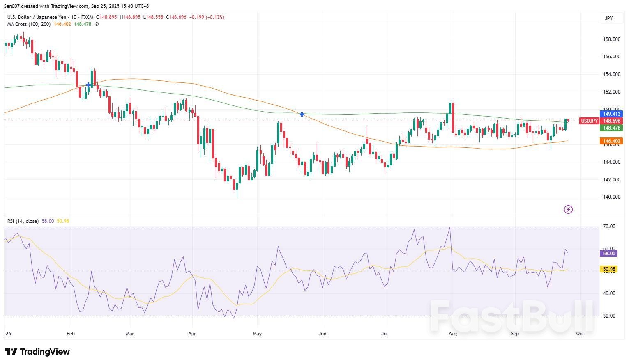Open the JPY currency selector
This screenshot has height=364, width=629.
(608, 18)
